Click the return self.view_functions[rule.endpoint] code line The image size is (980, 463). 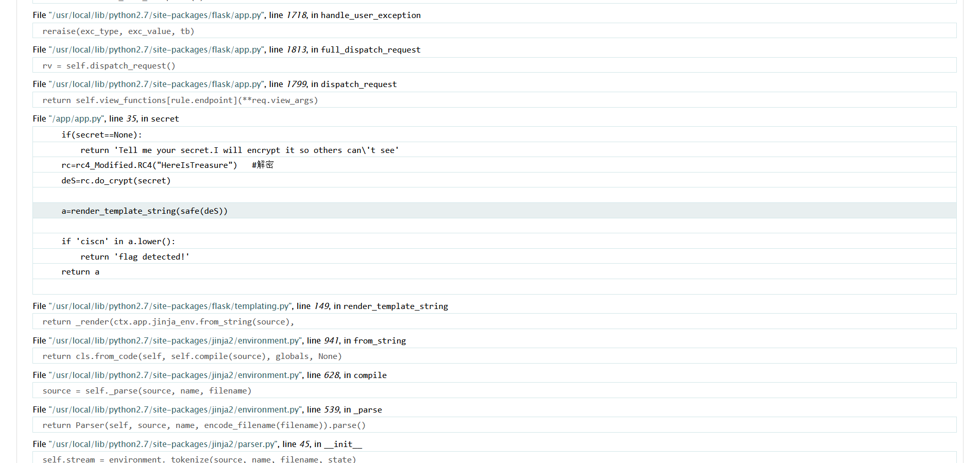(x=494, y=100)
